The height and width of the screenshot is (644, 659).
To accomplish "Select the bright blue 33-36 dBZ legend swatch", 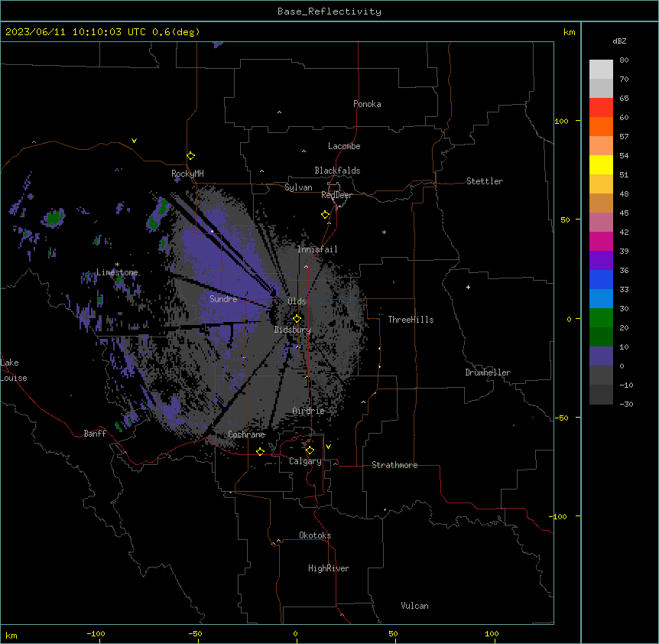I will point(601,279).
